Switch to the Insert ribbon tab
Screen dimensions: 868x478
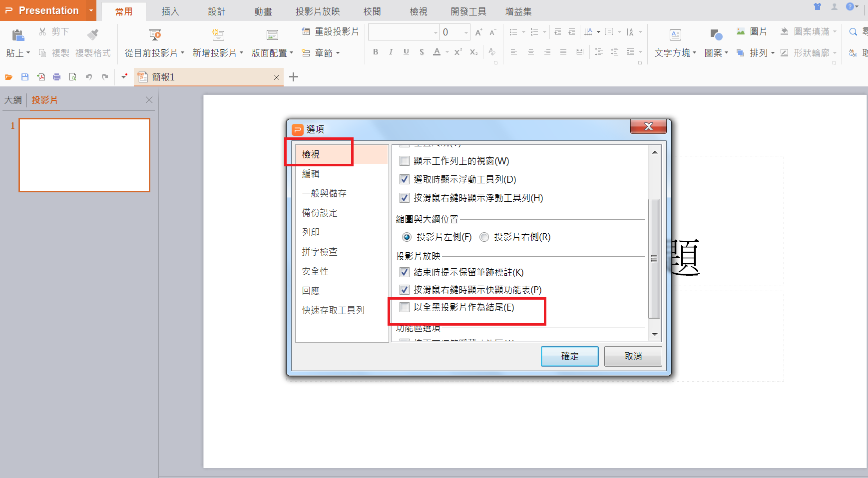170,11
